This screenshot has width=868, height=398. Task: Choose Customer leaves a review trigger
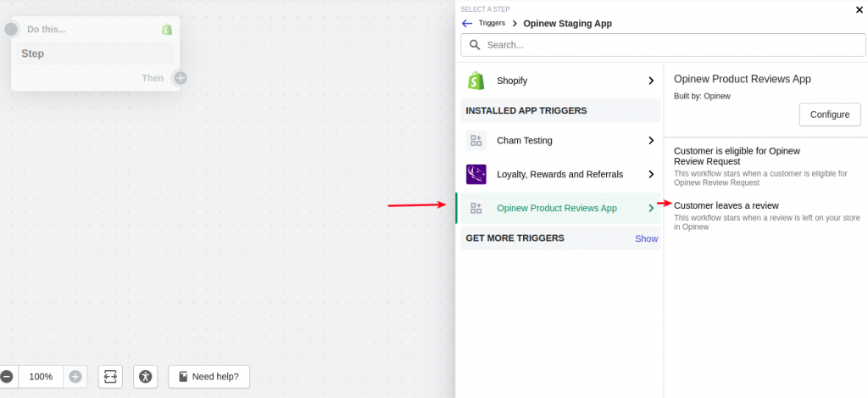(726, 205)
